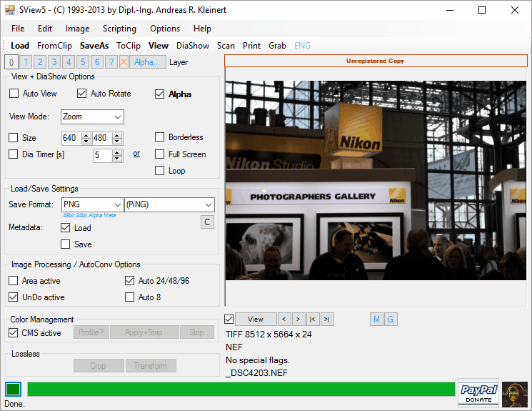Click the Nikon preview image

pos(376,180)
